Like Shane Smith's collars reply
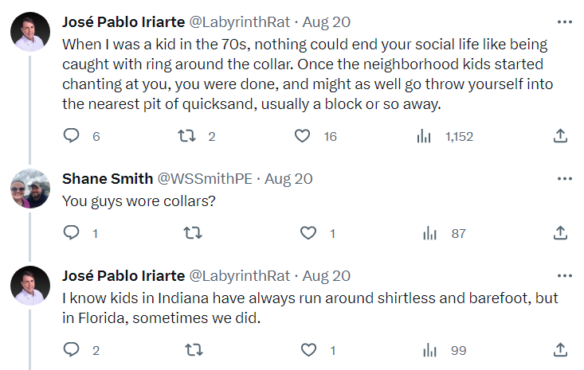Image resolution: width=584 pixels, height=370 pixels. (x=308, y=233)
